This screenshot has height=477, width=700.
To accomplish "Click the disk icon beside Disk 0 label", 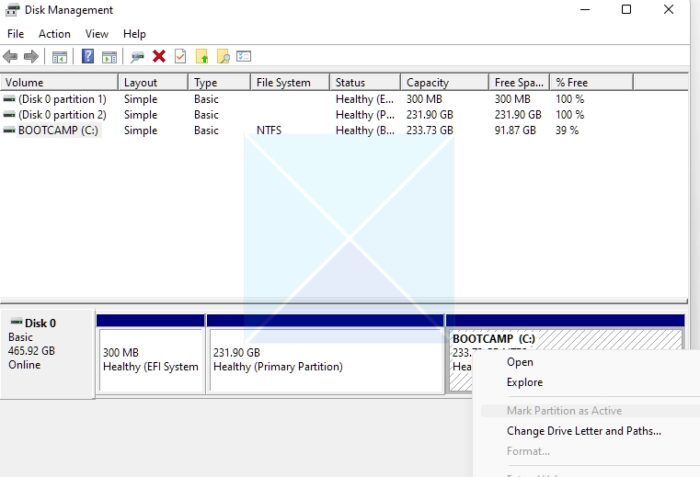I will coord(17,322).
